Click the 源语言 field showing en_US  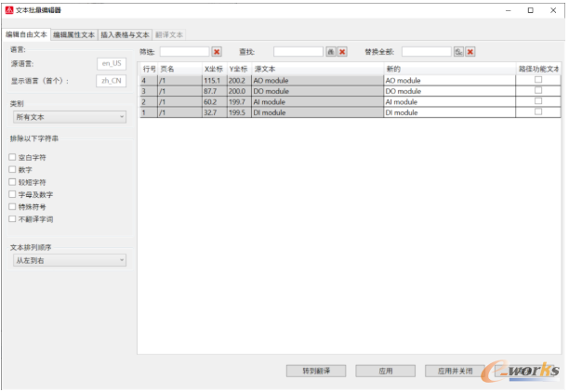[112, 63]
